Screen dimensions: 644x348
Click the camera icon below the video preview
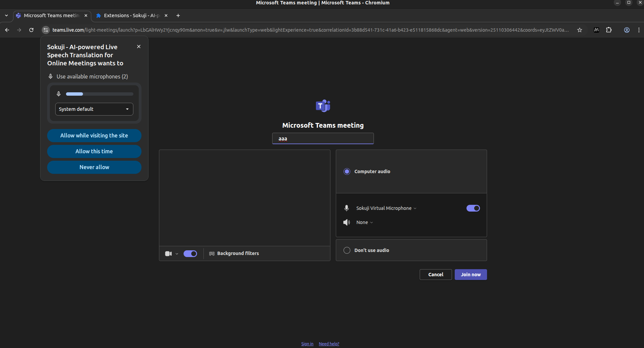168,254
